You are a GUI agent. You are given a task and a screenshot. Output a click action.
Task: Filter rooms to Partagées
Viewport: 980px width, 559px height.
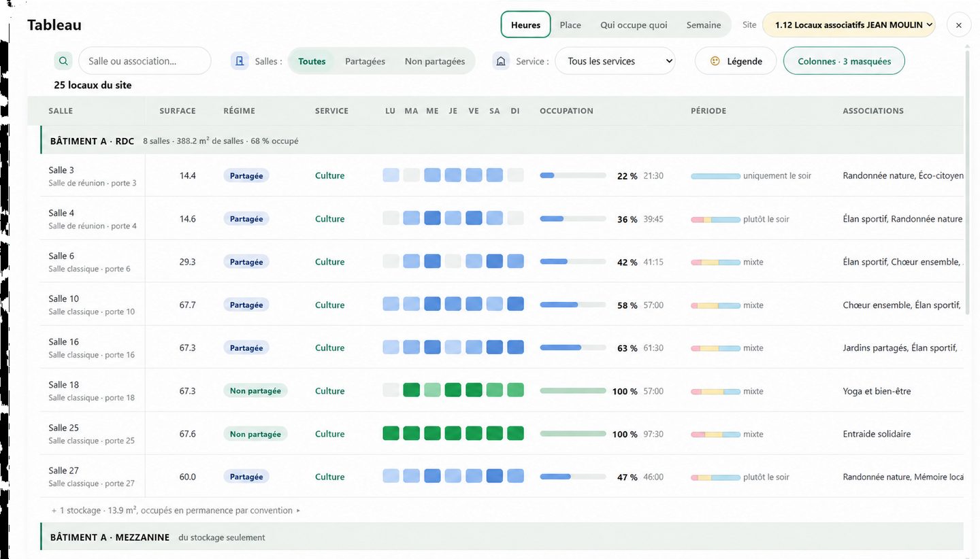365,61
